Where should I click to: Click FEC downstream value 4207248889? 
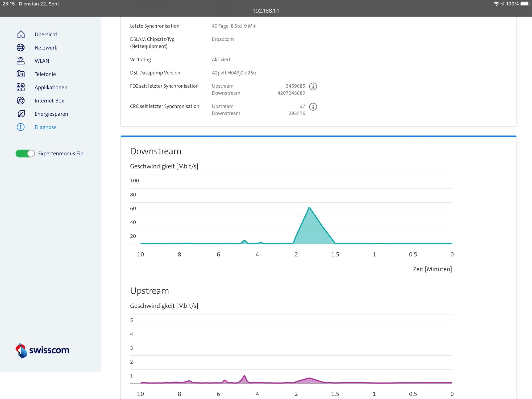click(291, 93)
